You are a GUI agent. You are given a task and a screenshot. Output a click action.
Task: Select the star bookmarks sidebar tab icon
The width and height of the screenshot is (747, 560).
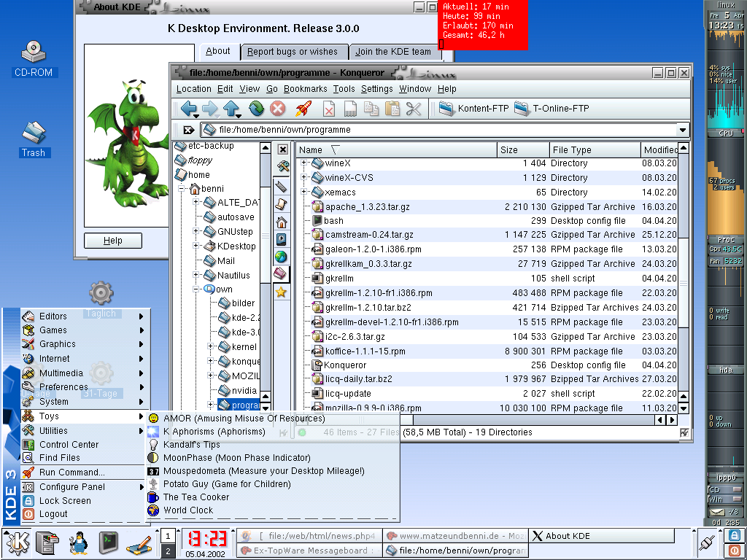click(281, 292)
